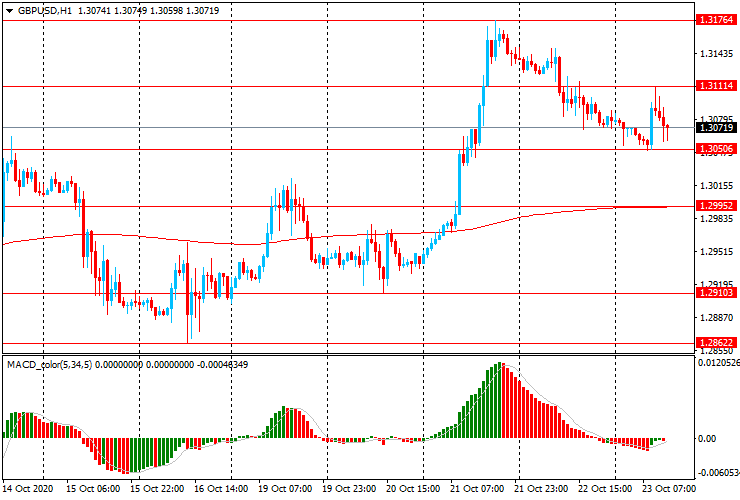Click the 1.31435 price axis value
This screenshot has width=740, height=500.
coord(716,53)
